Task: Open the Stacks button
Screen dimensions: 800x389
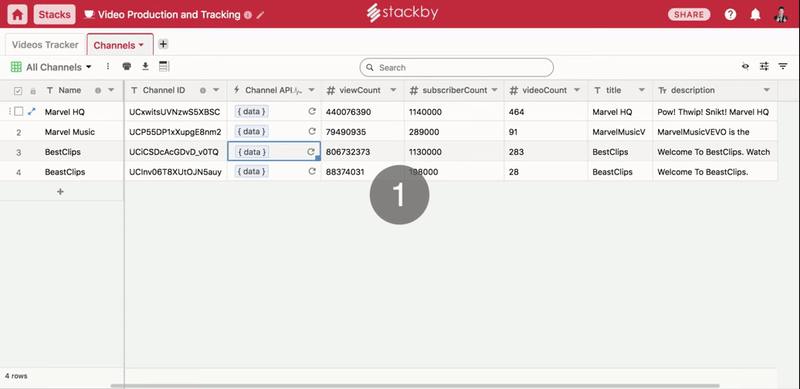Action: pos(55,14)
